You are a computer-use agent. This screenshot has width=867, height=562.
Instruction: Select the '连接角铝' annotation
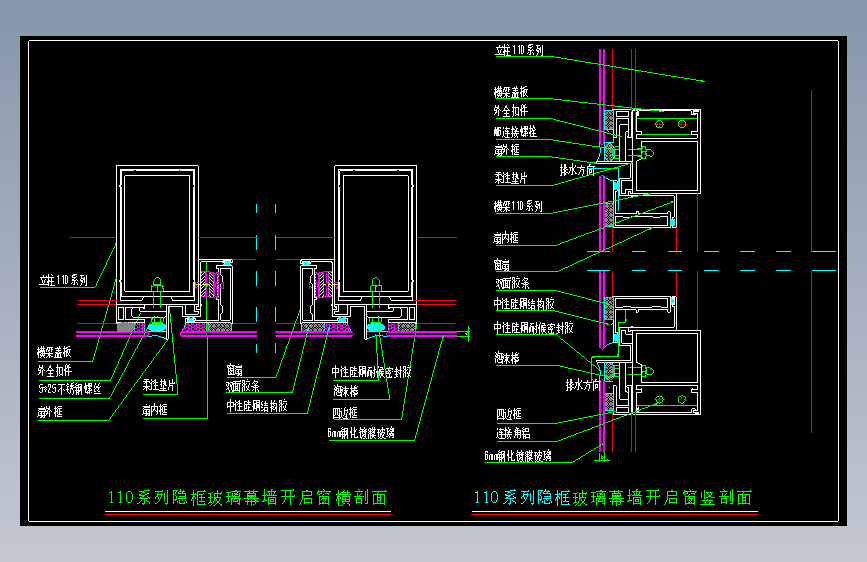(x=513, y=434)
